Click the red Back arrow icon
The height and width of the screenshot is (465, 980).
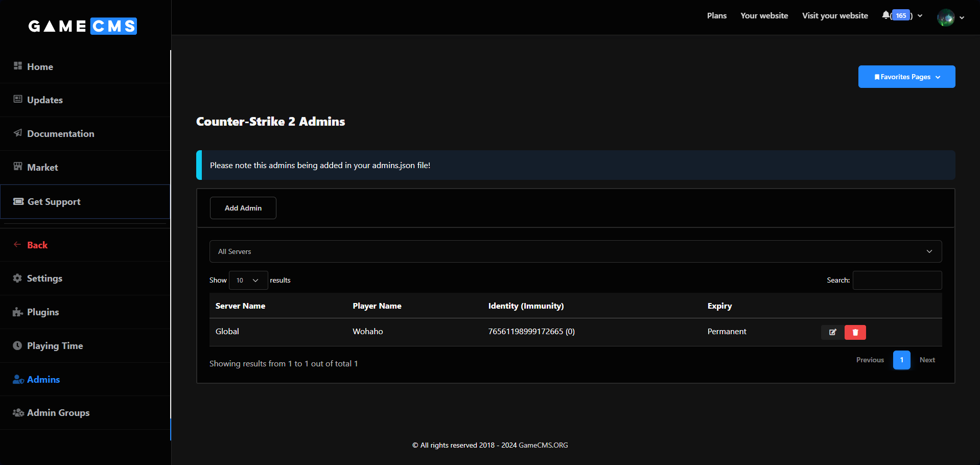[17, 244]
